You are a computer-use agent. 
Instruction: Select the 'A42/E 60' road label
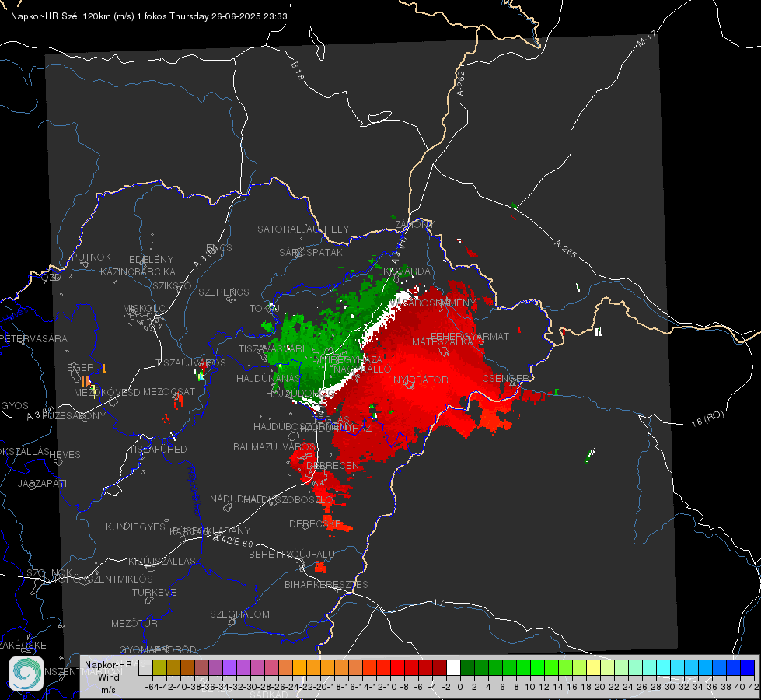(233, 541)
